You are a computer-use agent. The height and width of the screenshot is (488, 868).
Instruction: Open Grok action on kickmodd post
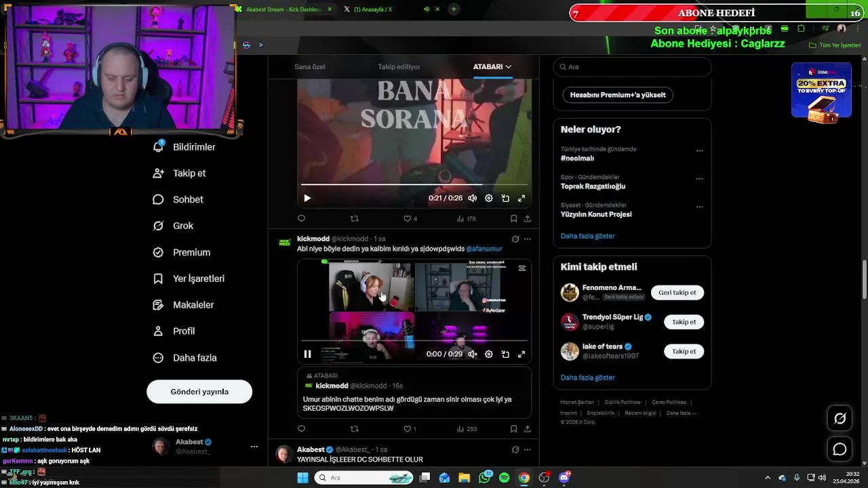(515, 239)
